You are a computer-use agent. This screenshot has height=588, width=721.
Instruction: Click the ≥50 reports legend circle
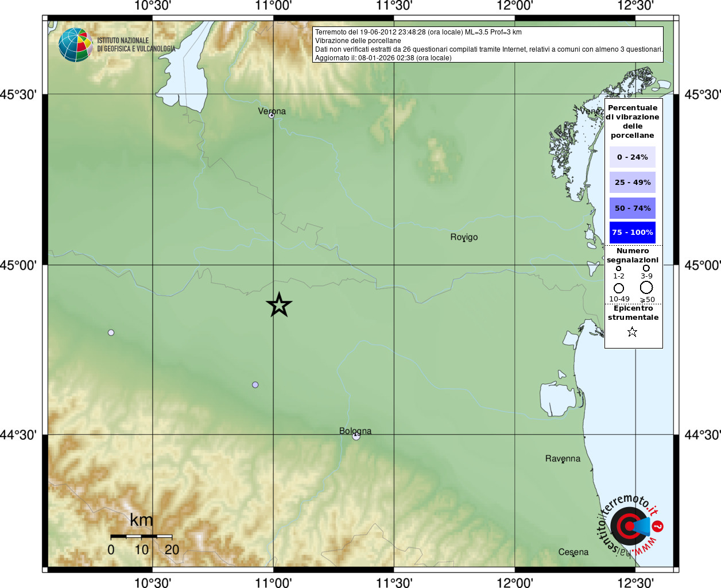click(646, 287)
